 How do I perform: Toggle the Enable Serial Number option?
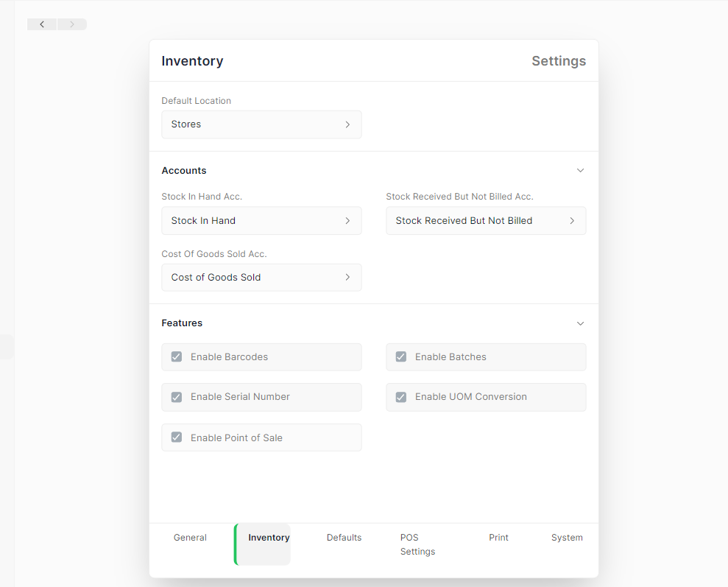tap(176, 397)
